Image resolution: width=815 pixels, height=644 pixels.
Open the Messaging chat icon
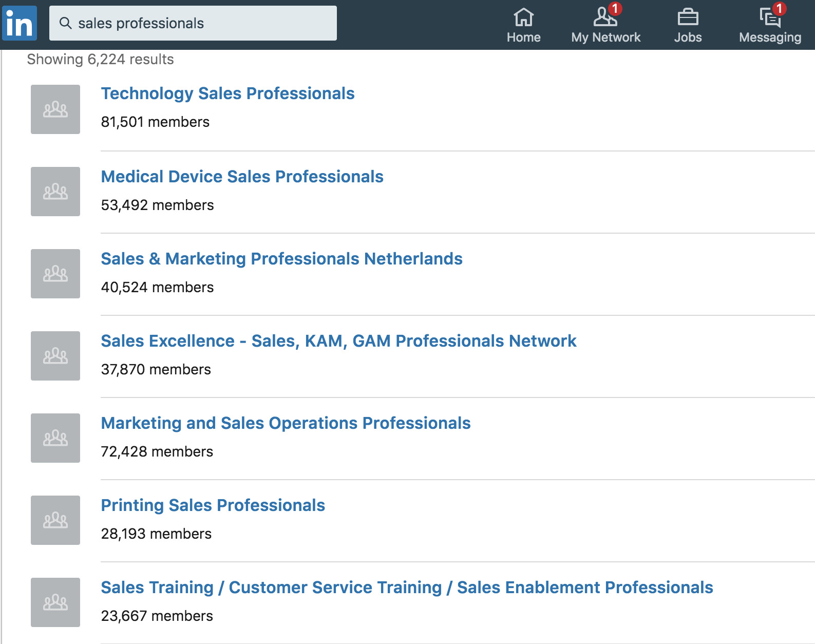click(x=770, y=17)
